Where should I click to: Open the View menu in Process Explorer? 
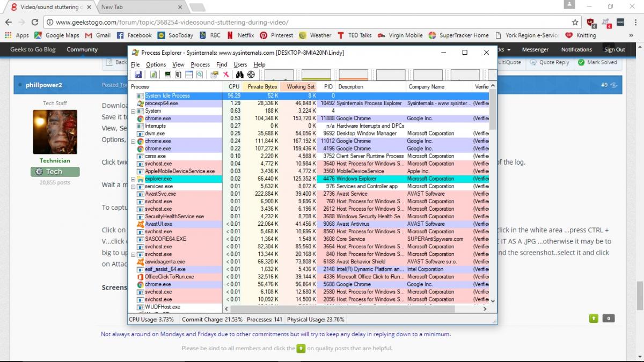178,64
